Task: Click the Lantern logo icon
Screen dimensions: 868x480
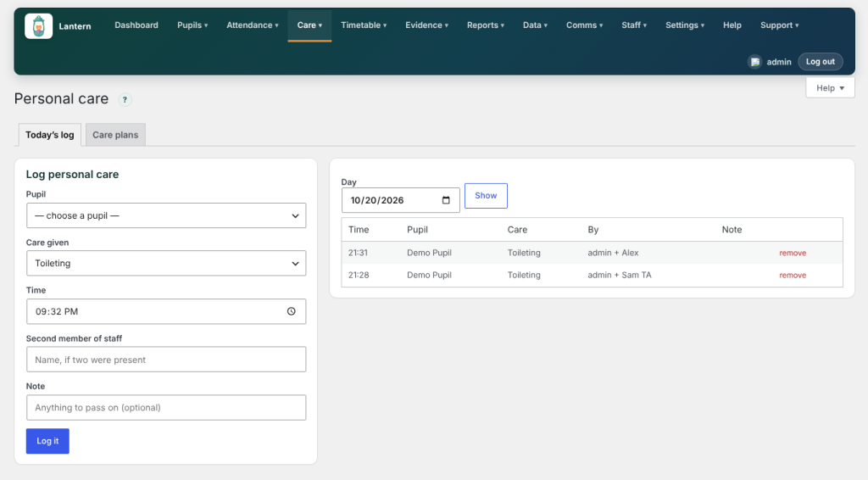Action: (x=39, y=26)
